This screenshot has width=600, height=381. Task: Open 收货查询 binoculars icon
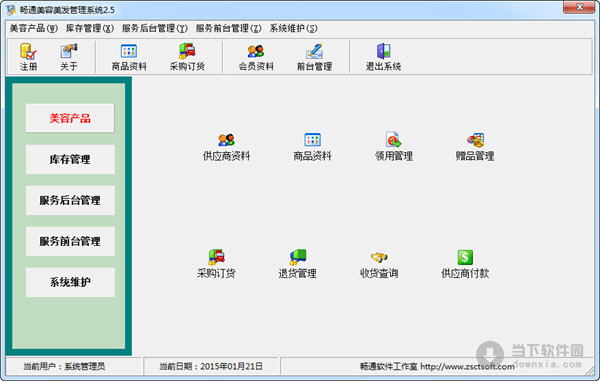(379, 264)
